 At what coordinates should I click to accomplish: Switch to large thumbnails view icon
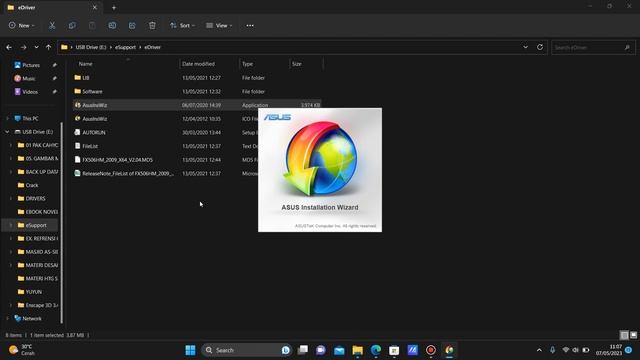633,335
